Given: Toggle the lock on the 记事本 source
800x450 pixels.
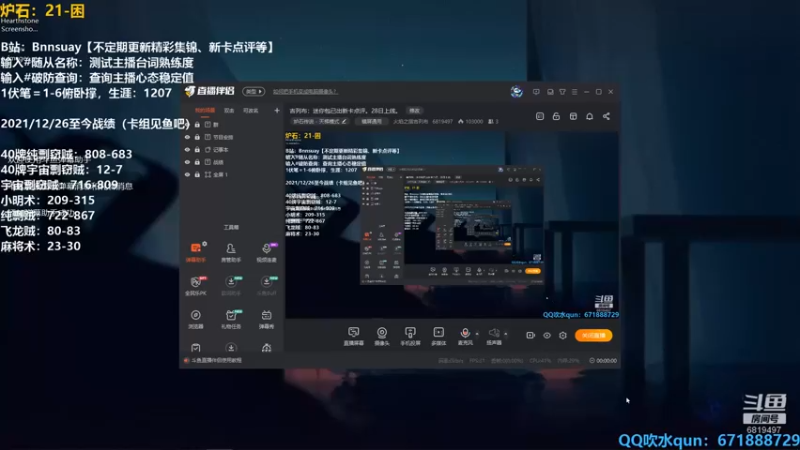Looking at the screenshot, I should (x=197, y=149).
